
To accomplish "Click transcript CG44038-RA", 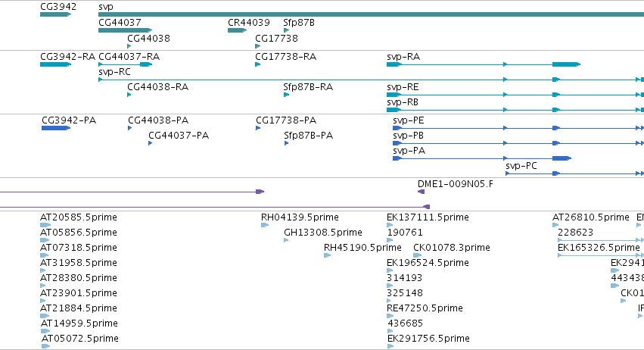I will (157, 87).
